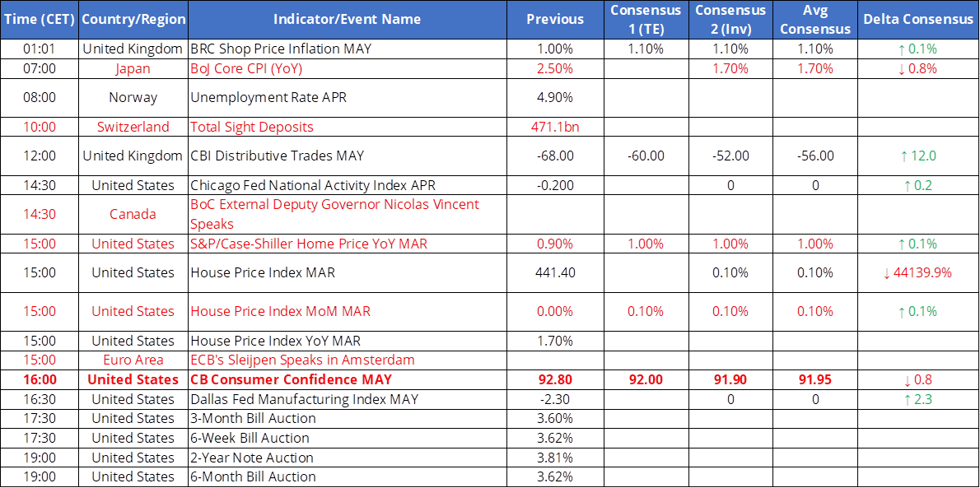Select Delta Consensus value ↑ 12.0

pos(917,156)
